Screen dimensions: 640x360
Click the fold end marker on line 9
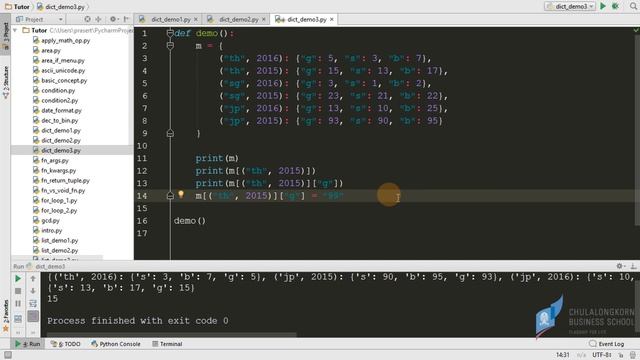click(170, 133)
